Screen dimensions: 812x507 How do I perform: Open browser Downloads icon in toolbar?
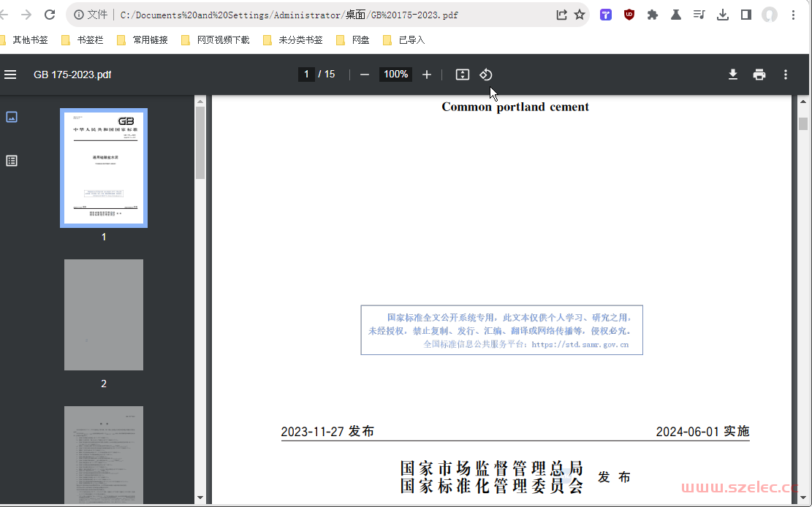tap(722, 15)
